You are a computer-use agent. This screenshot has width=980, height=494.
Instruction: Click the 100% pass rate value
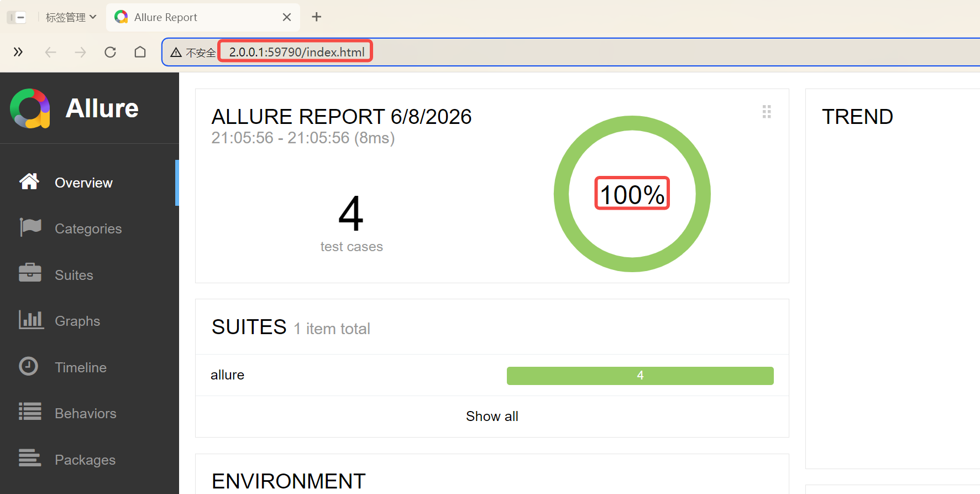click(632, 194)
